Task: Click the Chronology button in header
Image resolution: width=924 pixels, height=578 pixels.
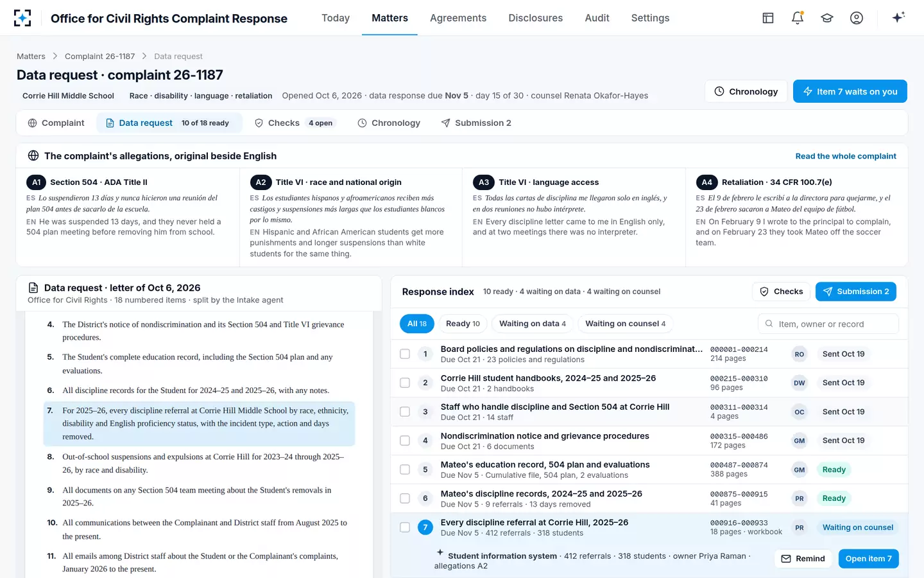Action: 746,91
